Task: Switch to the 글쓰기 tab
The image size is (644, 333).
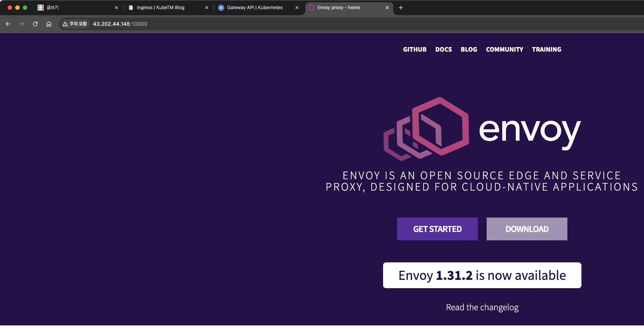Action: point(78,8)
